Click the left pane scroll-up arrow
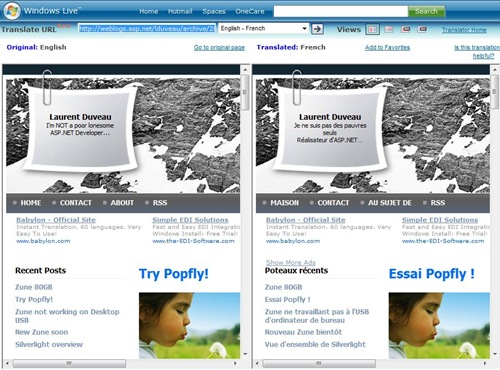500x370 pixels. click(245, 70)
